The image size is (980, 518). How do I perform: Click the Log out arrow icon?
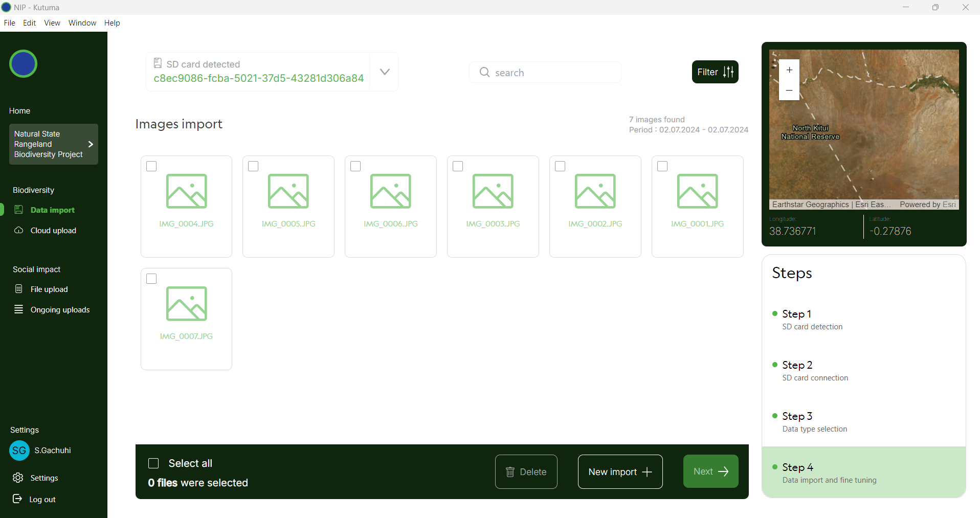[x=17, y=499]
